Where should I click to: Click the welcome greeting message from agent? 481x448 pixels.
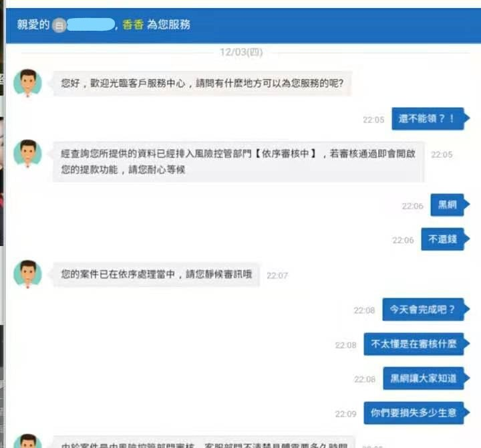(202, 83)
